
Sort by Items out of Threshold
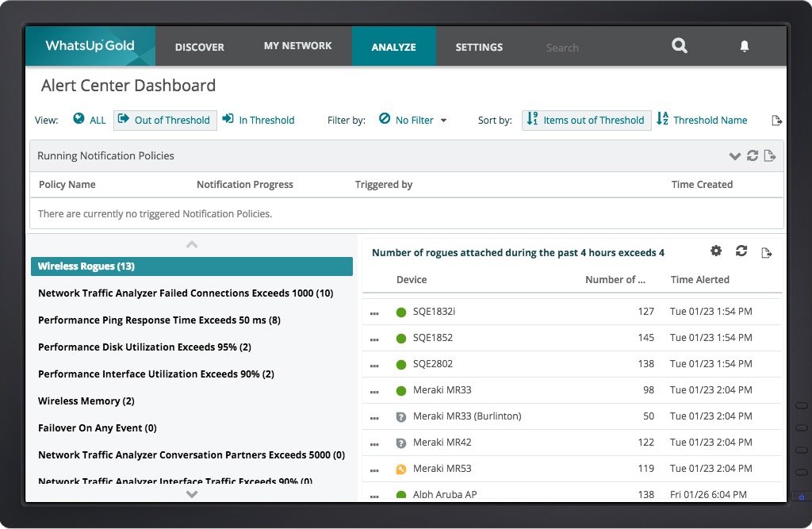[x=586, y=120]
